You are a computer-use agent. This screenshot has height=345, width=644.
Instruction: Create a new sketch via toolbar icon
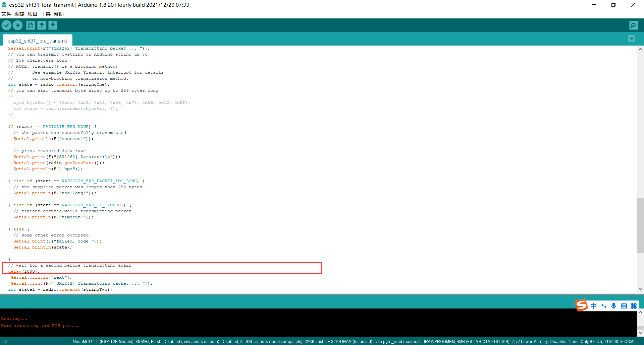(x=30, y=25)
